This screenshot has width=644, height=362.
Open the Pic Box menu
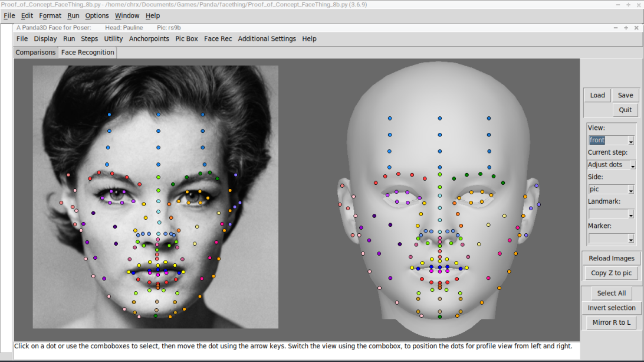coord(186,38)
